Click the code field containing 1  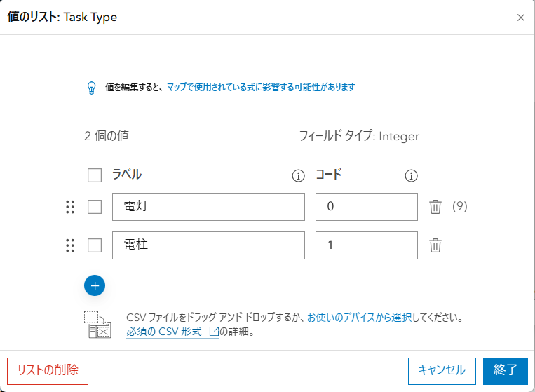click(x=366, y=245)
